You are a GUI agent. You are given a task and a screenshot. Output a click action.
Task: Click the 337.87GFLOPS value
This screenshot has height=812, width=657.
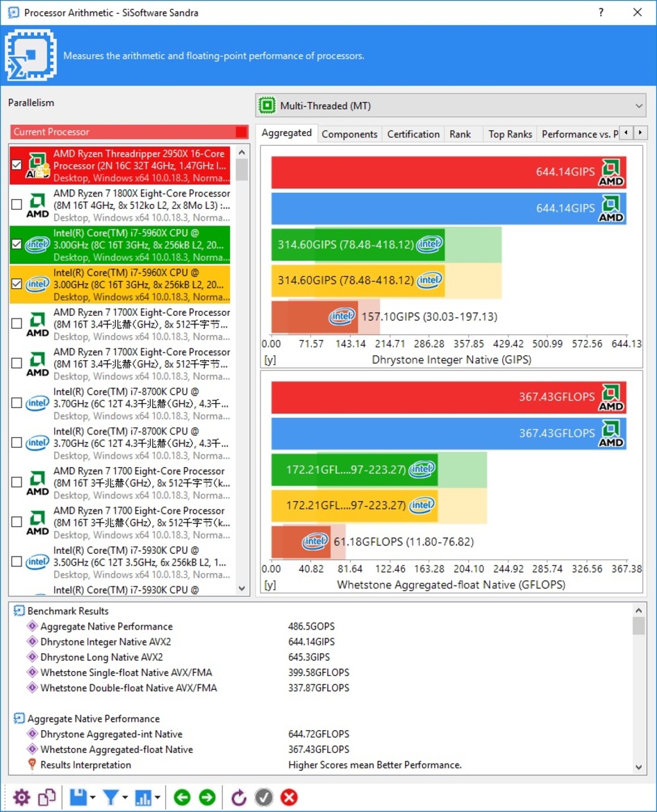[319, 688]
